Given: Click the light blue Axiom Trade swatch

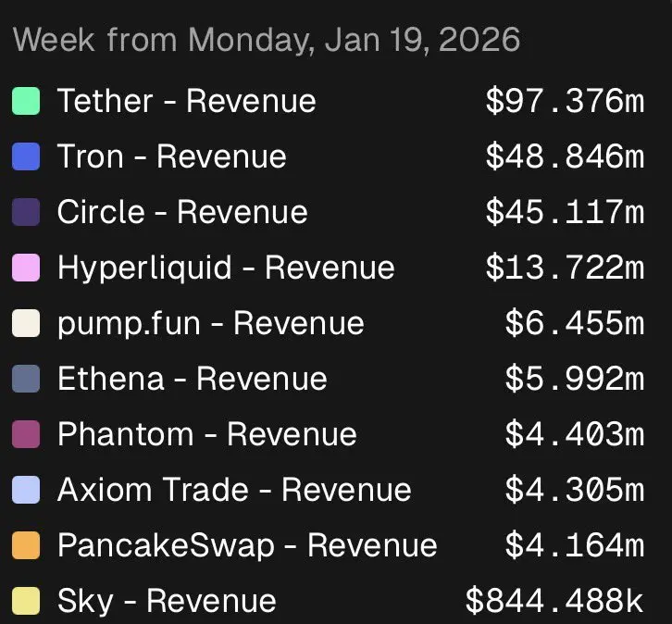Looking at the screenshot, I should tap(26, 490).
